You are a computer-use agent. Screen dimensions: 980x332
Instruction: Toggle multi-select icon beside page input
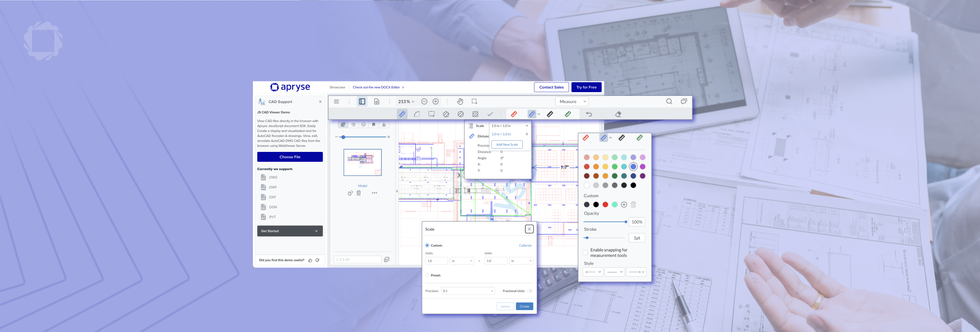click(387, 259)
